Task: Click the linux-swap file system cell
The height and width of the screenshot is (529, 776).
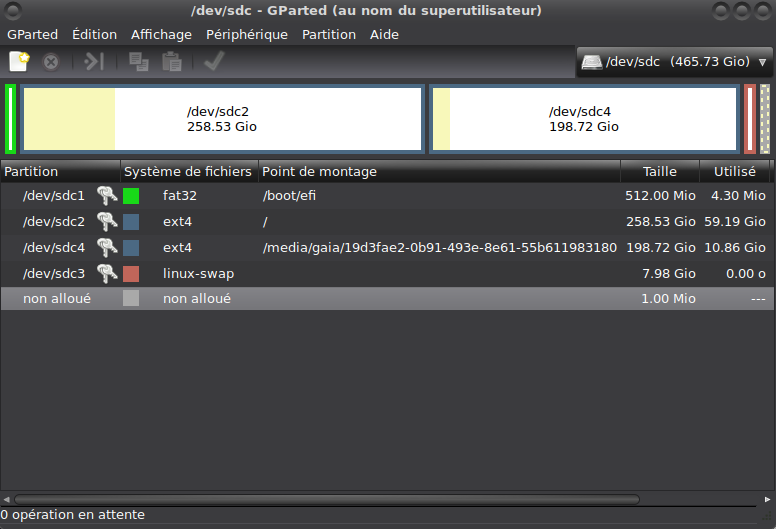Action: tap(198, 273)
